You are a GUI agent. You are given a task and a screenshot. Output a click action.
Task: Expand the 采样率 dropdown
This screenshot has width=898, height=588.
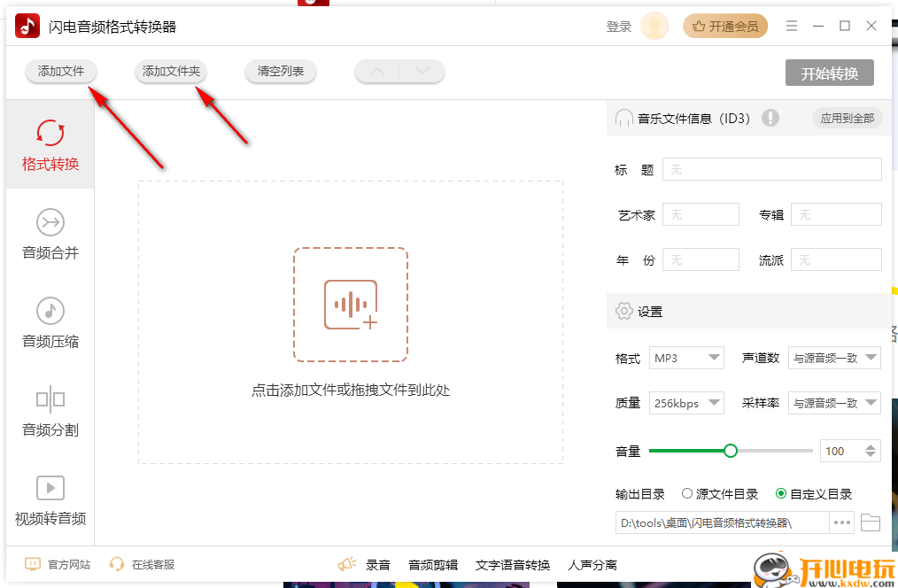click(834, 403)
